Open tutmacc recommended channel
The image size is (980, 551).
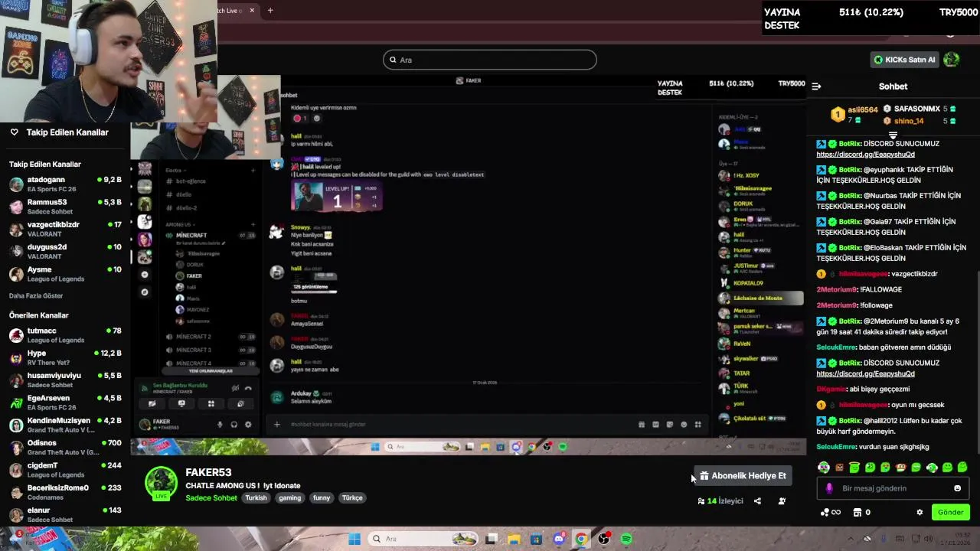tap(65, 335)
